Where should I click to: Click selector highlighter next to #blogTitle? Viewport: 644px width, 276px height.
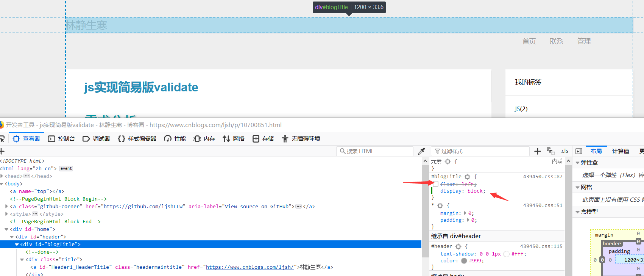coord(468,177)
